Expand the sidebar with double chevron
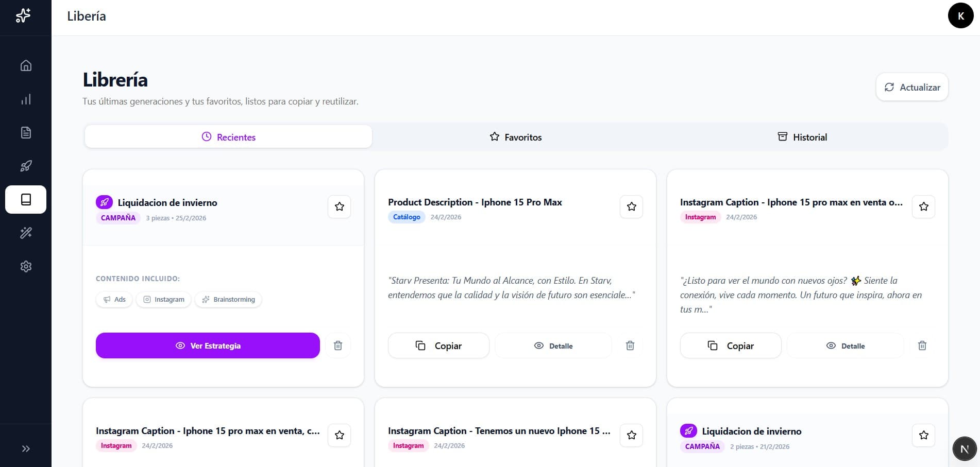The height and width of the screenshot is (467, 980). pyautogui.click(x=26, y=448)
